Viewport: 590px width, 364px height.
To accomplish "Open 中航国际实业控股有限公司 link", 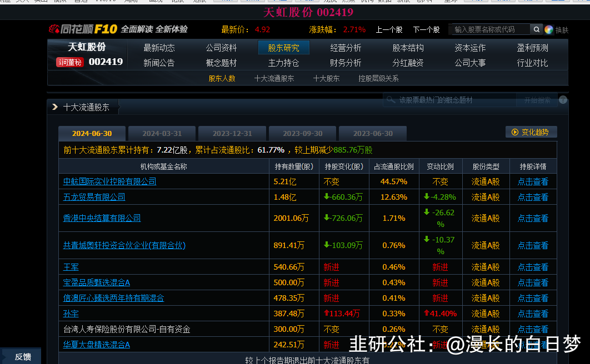I will pos(109,181).
